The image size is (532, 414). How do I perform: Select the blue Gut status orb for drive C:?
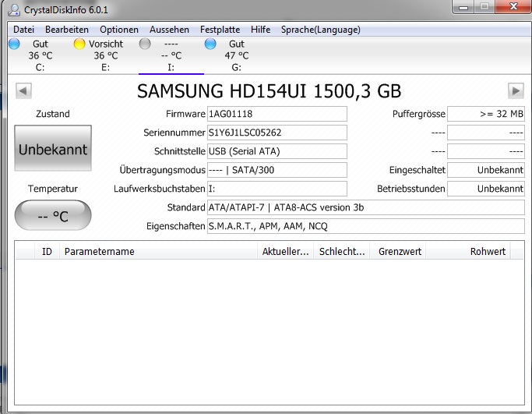pyautogui.click(x=14, y=44)
